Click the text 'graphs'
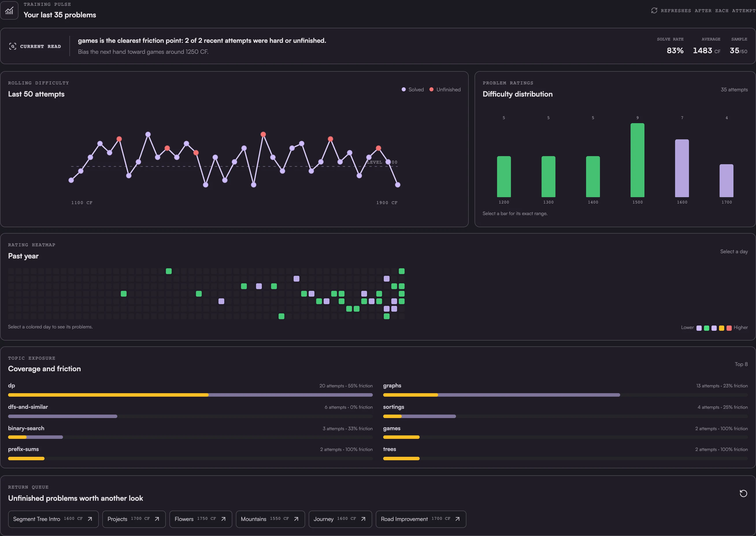This screenshot has width=756, height=536. (x=392, y=385)
